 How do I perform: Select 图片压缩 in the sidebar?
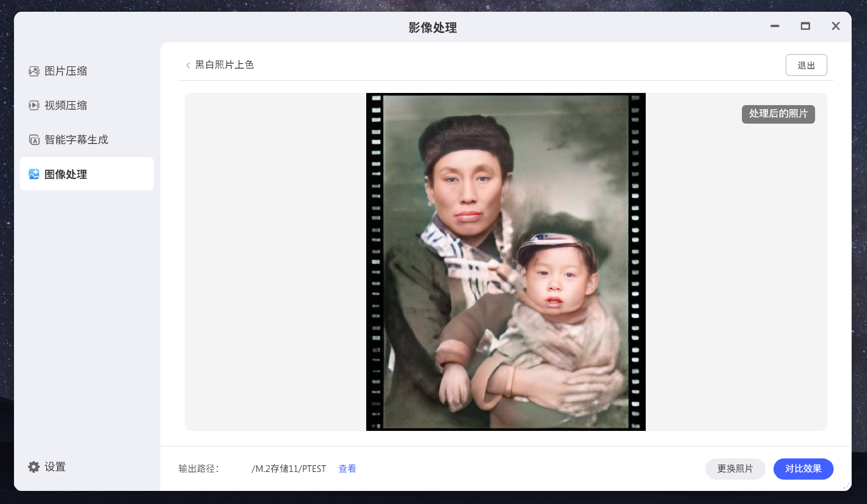pos(87,71)
